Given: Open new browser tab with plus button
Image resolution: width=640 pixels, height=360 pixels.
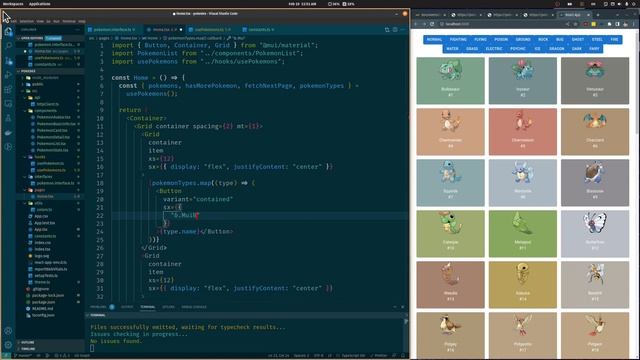Looking at the screenshot, I should (598, 15).
